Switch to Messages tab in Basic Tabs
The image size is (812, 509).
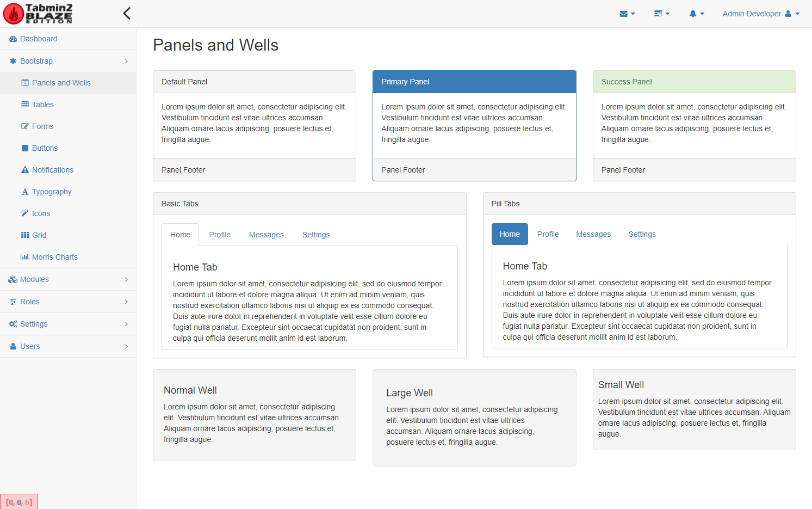coord(266,235)
